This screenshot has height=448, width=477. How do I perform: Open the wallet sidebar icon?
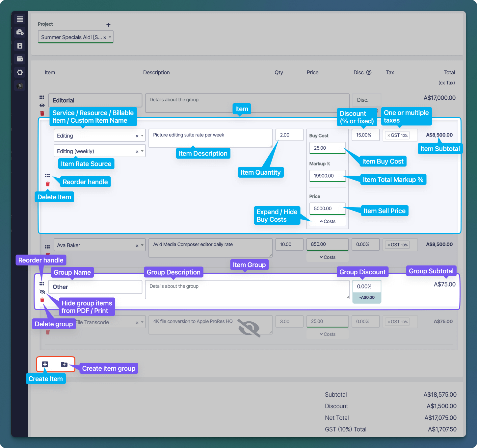click(20, 59)
